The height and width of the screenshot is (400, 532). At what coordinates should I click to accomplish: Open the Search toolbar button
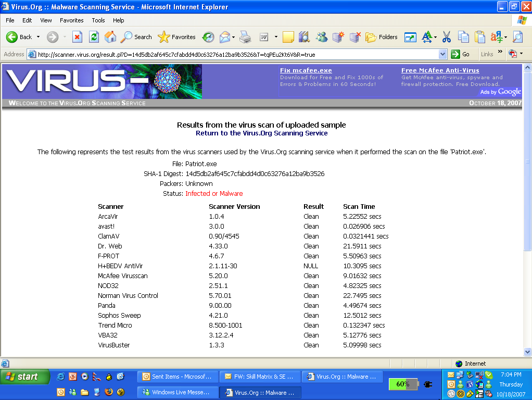pyautogui.click(x=136, y=37)
